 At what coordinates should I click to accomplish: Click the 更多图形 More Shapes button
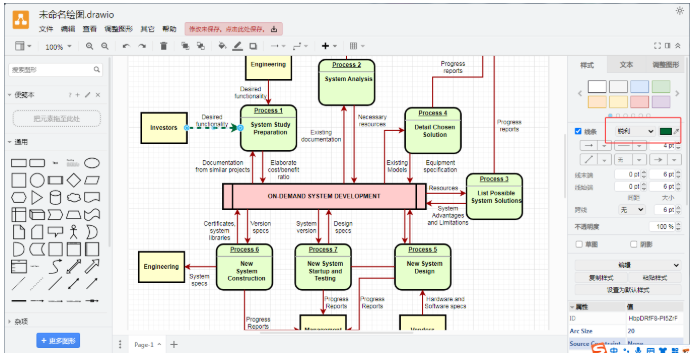[58, 340]
